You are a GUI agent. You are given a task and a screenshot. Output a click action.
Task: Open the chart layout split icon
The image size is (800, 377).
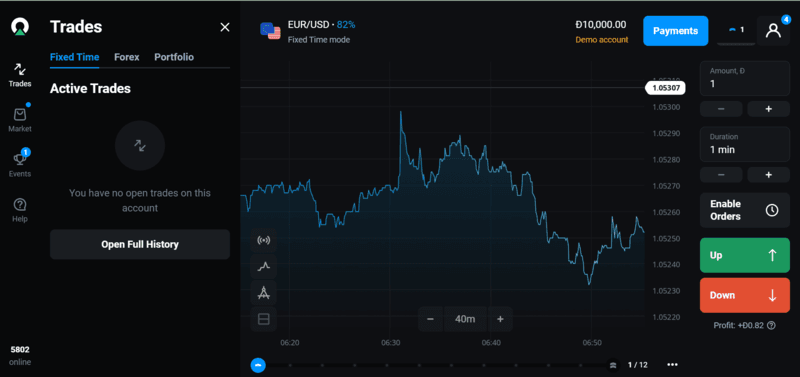[264, 319]
